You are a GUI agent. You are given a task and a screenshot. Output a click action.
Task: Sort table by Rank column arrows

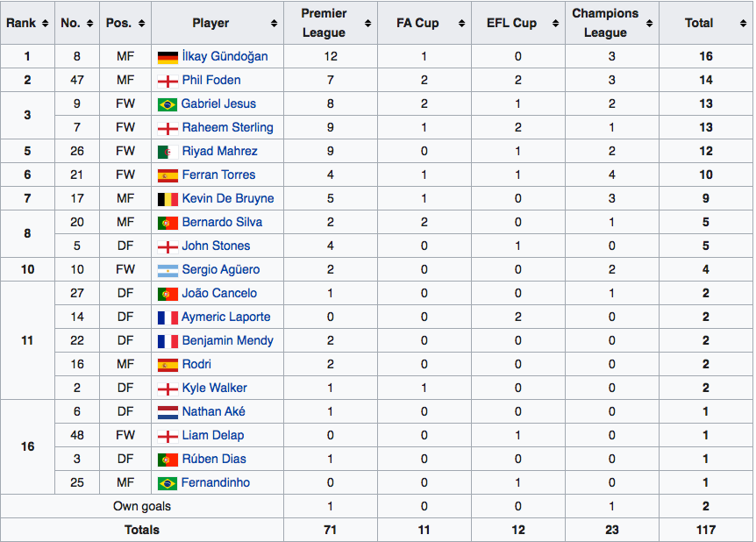[46, 23]
